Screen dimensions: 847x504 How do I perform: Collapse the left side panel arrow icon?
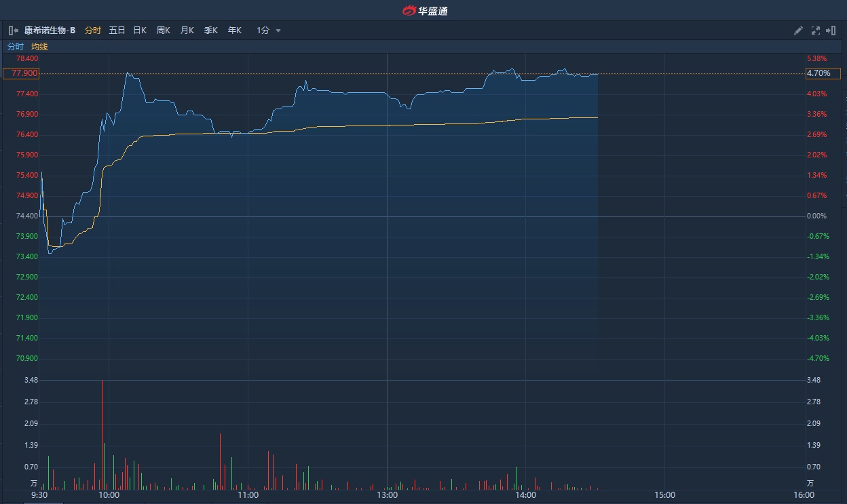coord(13,31)
